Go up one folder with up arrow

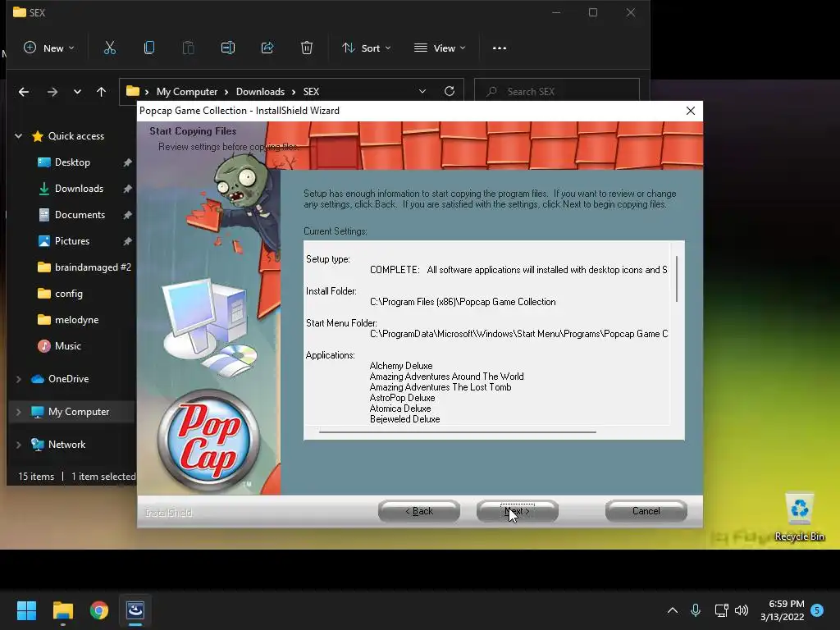pos(101,92)
